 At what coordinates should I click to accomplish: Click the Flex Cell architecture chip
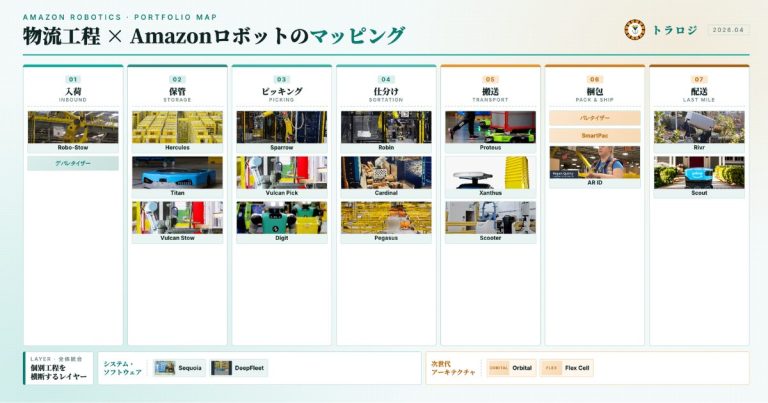567,368
